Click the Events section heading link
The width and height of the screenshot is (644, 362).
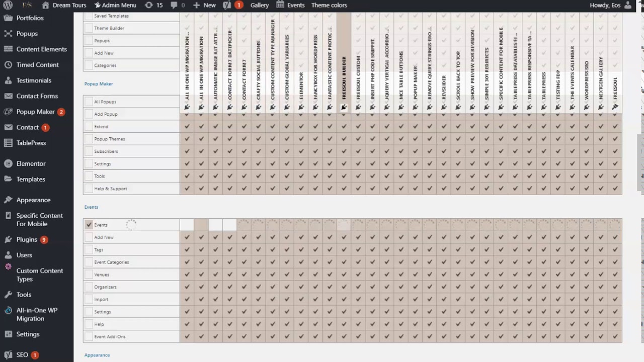91,207
